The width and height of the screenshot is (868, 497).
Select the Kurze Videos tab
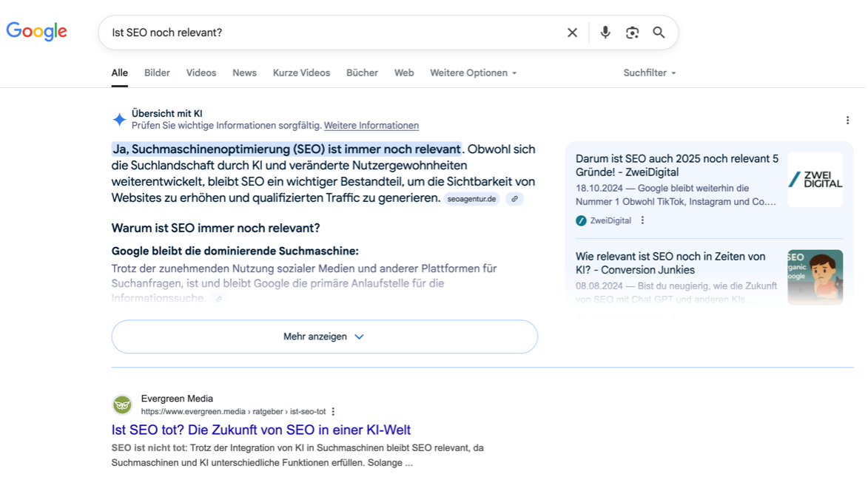tap(301, 72)
